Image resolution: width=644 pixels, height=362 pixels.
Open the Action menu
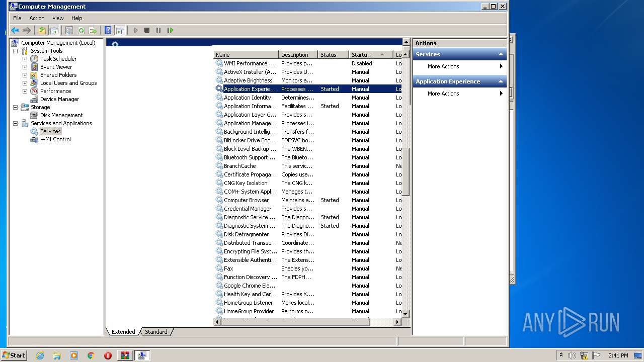click(x=37, y=18)
